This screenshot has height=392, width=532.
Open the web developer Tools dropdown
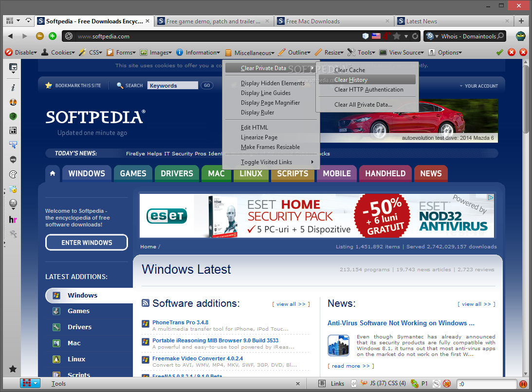point(361,52)
